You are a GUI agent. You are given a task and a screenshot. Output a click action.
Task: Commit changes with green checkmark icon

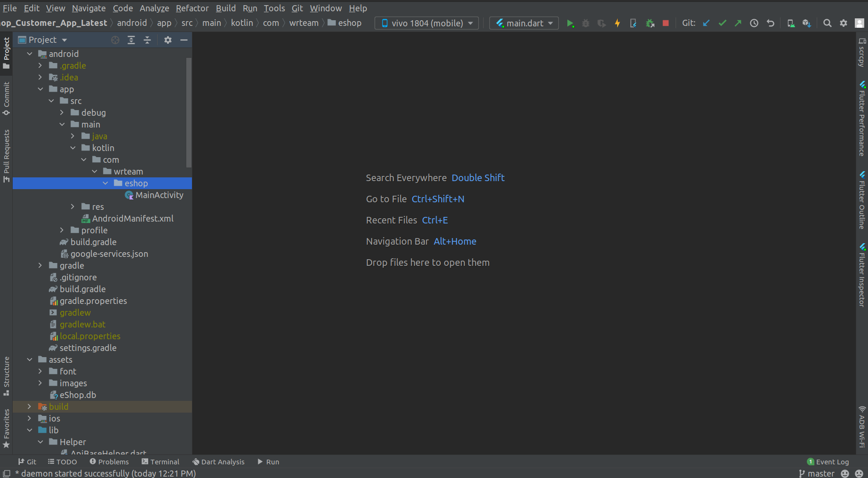click(x=722, y=23)
